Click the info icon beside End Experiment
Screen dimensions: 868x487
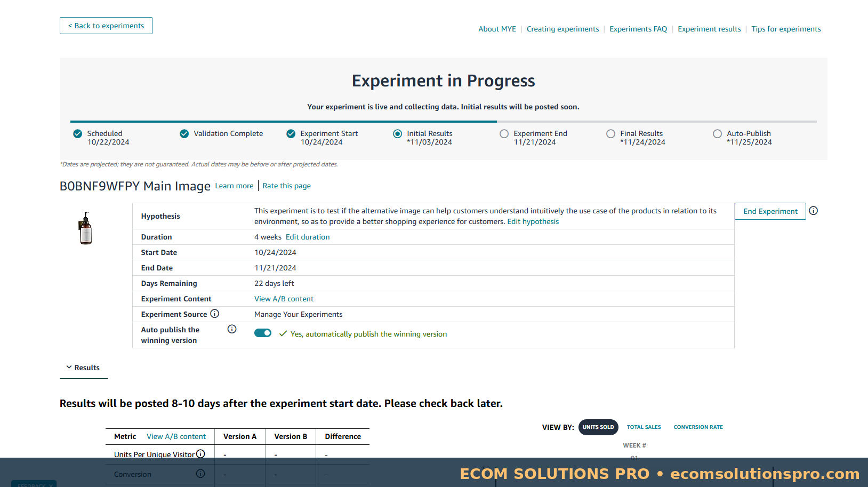813,211
